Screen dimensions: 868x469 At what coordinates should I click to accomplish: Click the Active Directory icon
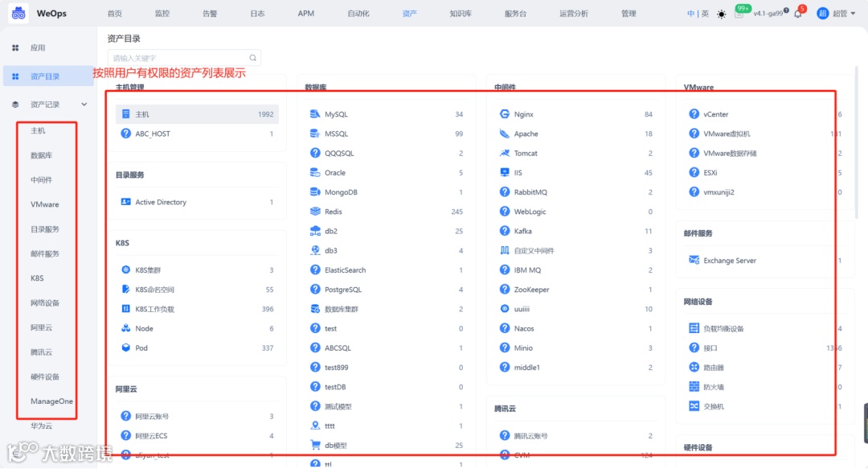125,202
